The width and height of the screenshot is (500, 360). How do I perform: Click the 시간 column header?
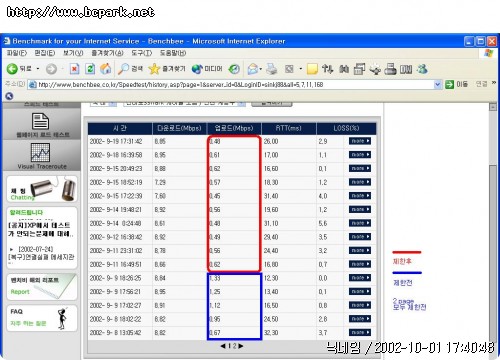pos(120,128)
